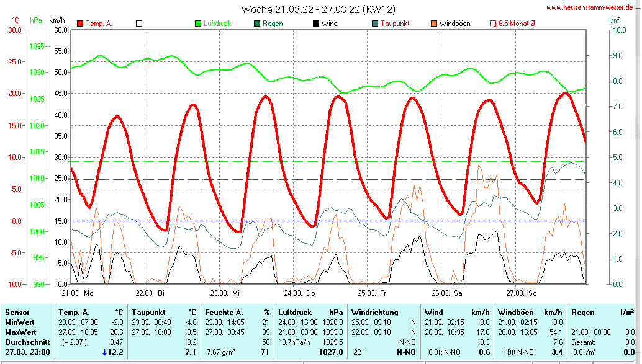642x364 pixels.
Task: Click the Durchschnitt row label
Action: click(x=26, y=342)
